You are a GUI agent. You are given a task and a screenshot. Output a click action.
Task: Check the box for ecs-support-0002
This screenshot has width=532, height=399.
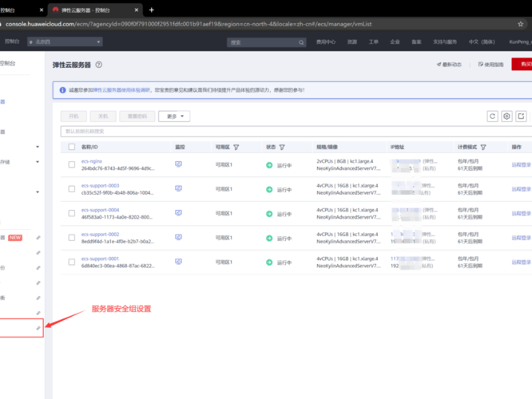pos(72,238)
